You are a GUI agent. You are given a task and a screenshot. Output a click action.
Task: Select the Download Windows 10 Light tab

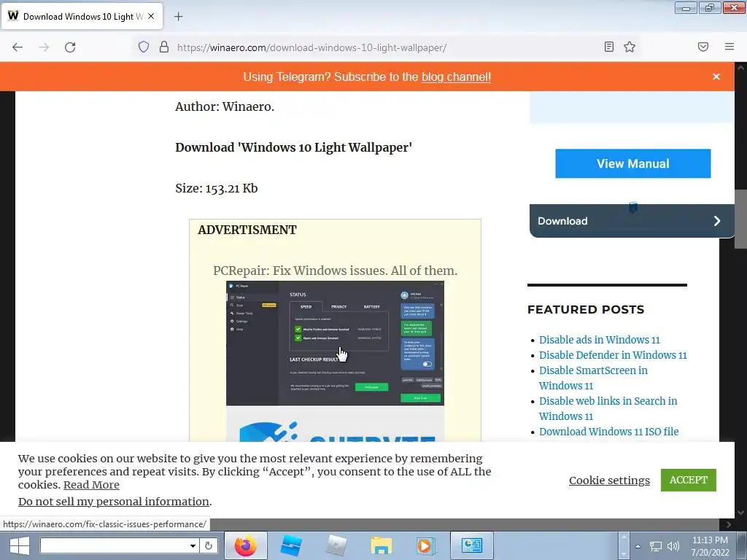pyautogui.click(x=82, y=16)
